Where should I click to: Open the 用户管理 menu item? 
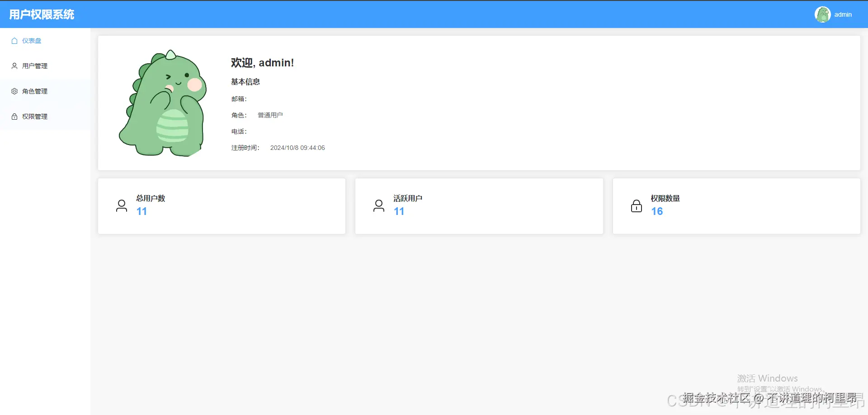point(45,66)
